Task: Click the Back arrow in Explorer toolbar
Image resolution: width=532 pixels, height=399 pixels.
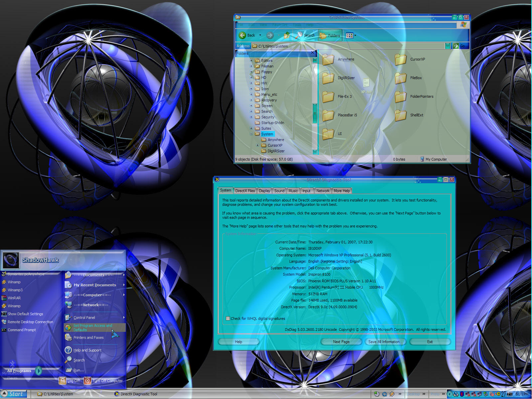Action: (242, 35)
